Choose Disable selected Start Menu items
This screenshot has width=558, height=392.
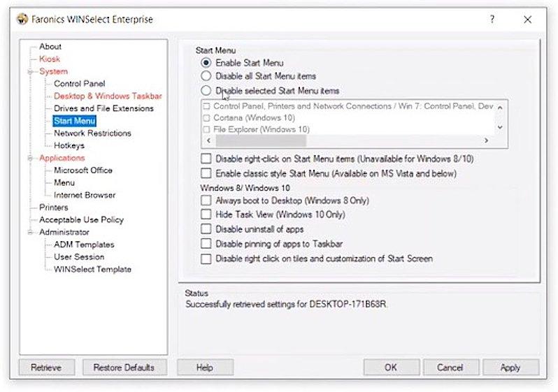pyautogui.click(x=206, y=90)
